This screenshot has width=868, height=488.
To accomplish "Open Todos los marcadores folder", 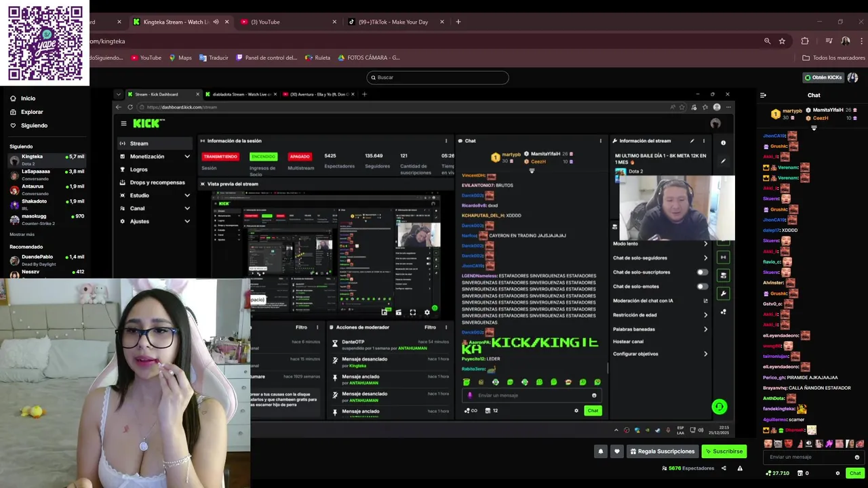I will tap(833, 58).
